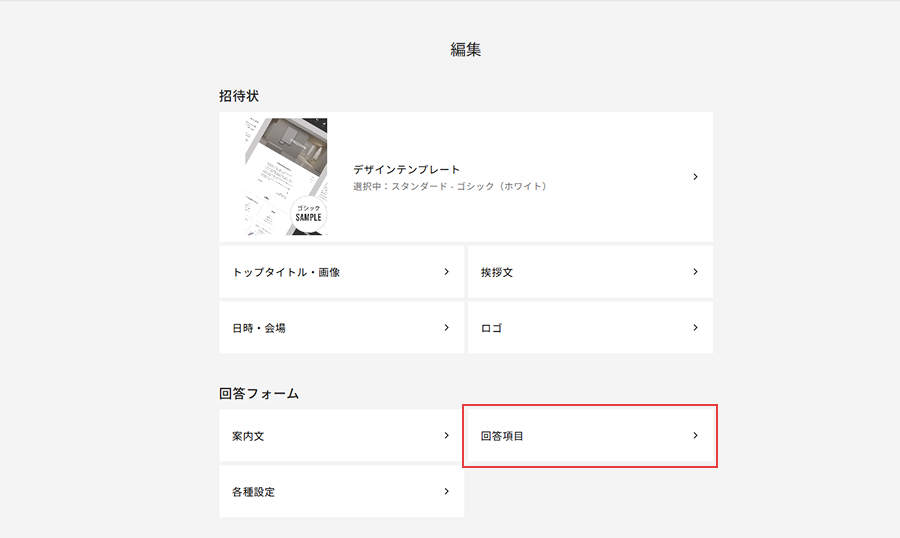Click the chevron next to 挨拶文

click(695, 271)
